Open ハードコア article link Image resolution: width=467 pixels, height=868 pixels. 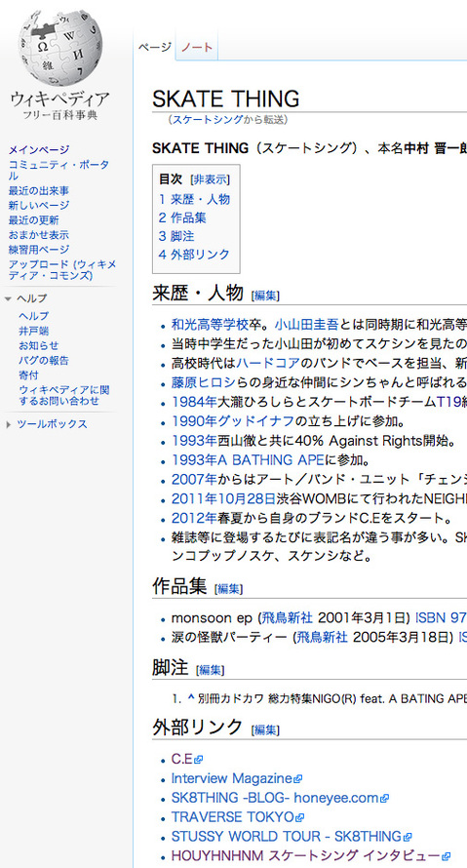coord(268,364)
